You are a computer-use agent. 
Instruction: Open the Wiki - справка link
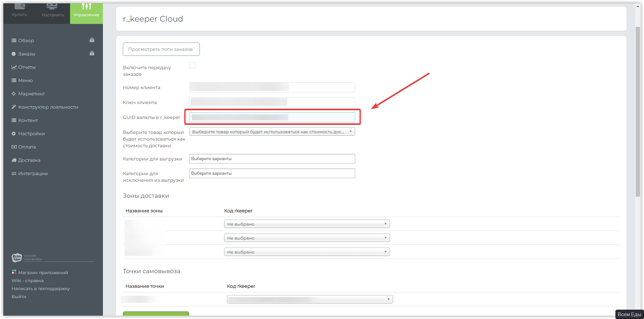tap(28, 280)
